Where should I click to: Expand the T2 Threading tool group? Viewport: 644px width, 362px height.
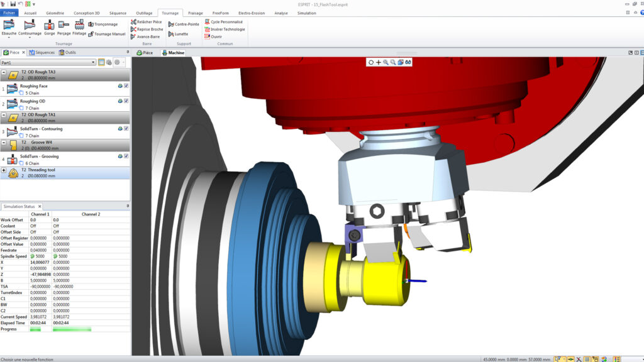(4, 170)
